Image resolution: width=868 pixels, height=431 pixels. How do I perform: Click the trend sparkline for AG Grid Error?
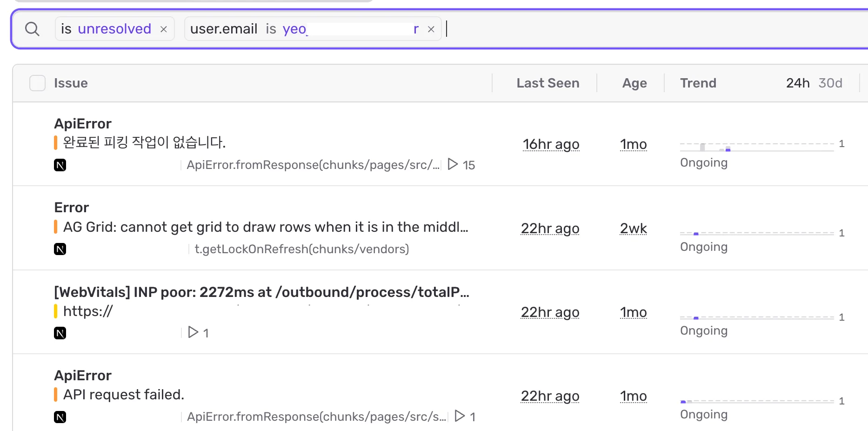[x=757, y=233]
